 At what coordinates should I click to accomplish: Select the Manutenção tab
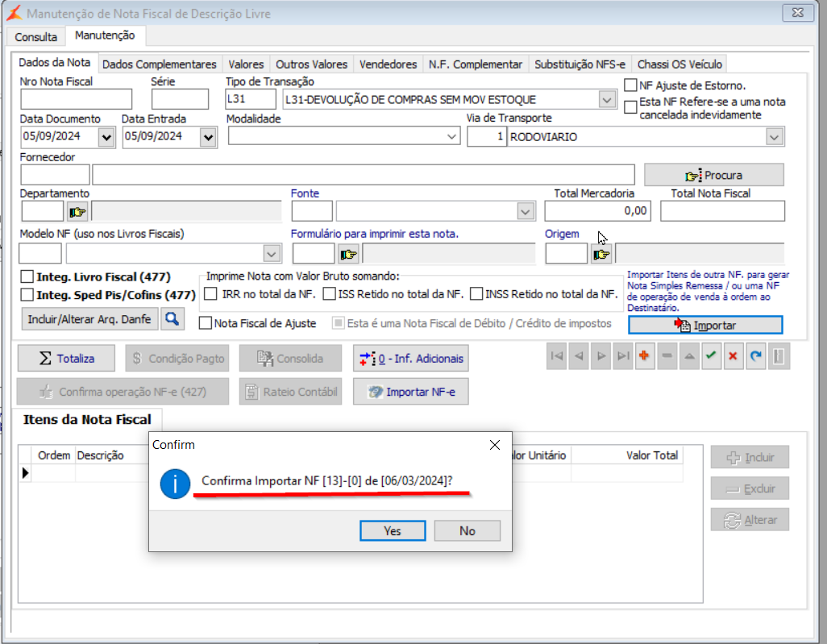[105, 35]
